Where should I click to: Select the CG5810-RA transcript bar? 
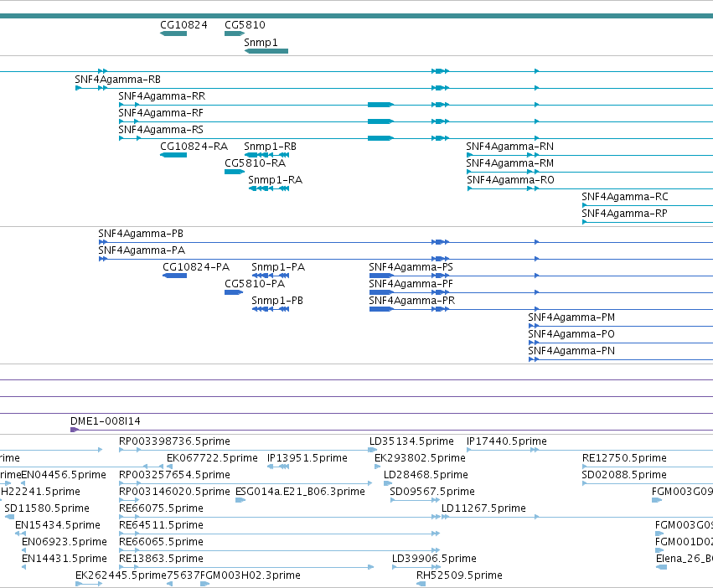(235, 172)
